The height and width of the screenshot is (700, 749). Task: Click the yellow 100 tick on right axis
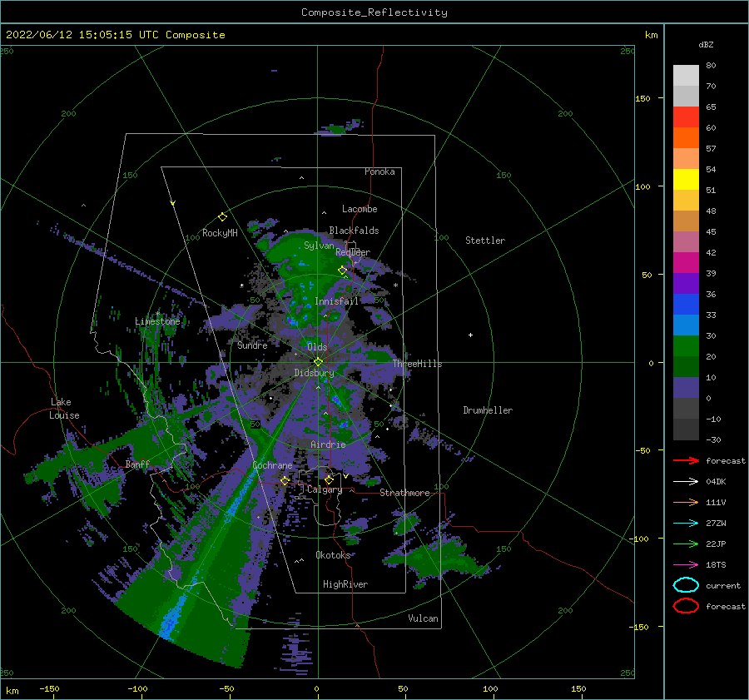click(642, 186)
